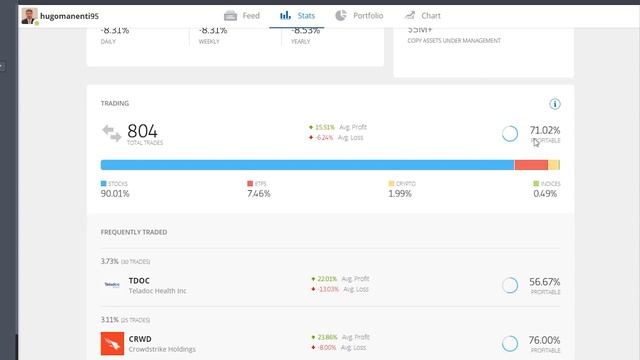The image size is (640, 360).
Task: Click the 3.73% trades share label
Action: 109,261
